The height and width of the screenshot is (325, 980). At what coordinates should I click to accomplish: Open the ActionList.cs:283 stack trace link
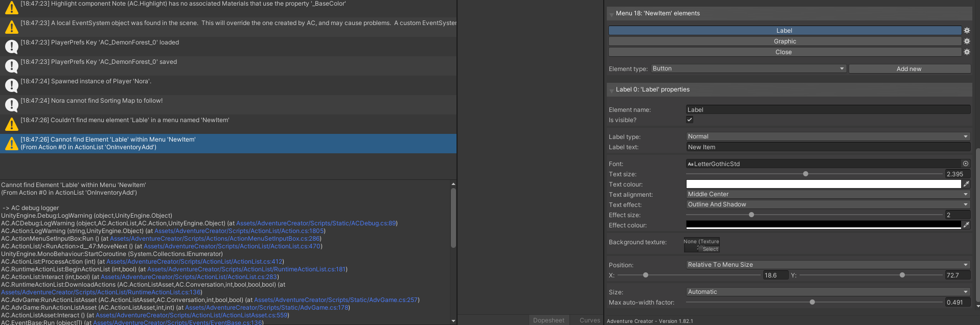coord(189,277)
